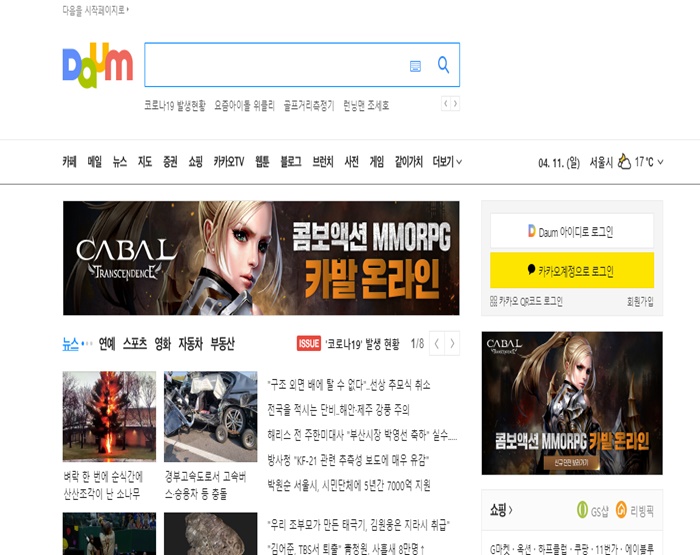Click 서울시 weather location text
The height and width of the screenshot is (555, 700).
click(x=601, y=162)
